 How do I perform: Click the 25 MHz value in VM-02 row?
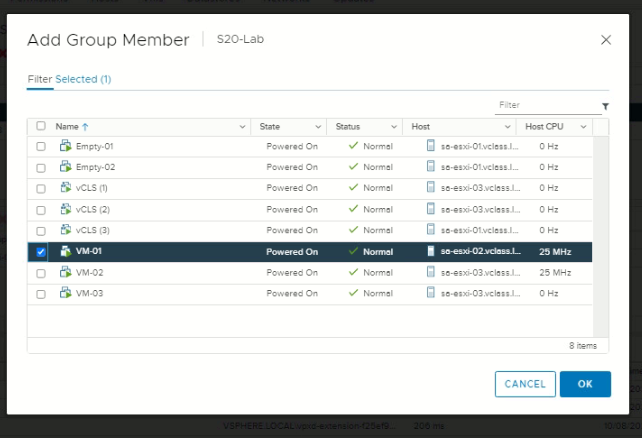pos(555,273)
